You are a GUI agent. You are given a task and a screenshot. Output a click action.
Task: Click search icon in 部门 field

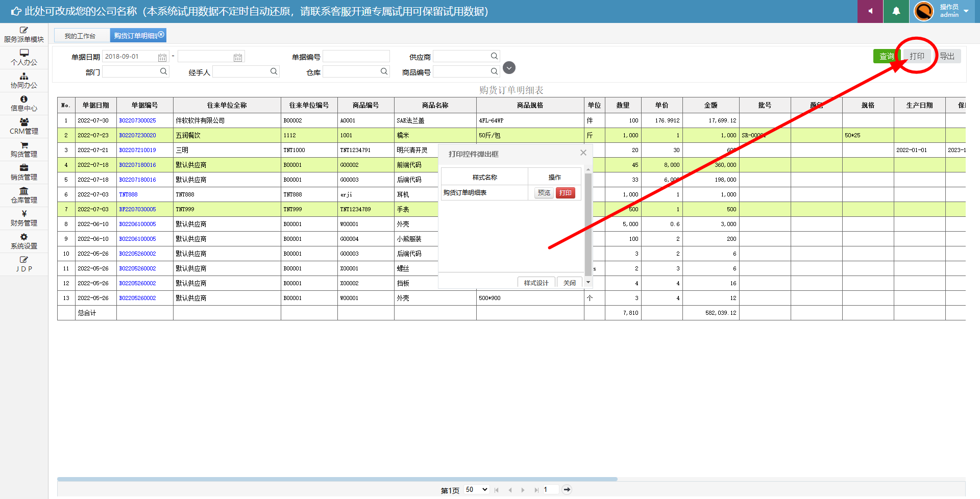click(163, 71)
